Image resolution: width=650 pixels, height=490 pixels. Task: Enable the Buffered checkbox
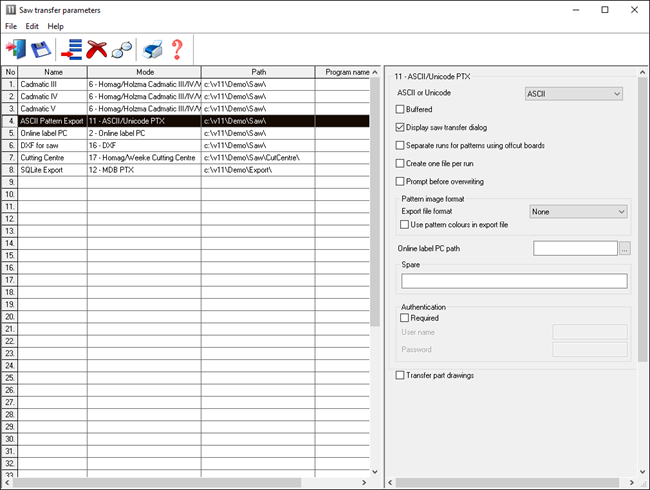coord(401,109)
